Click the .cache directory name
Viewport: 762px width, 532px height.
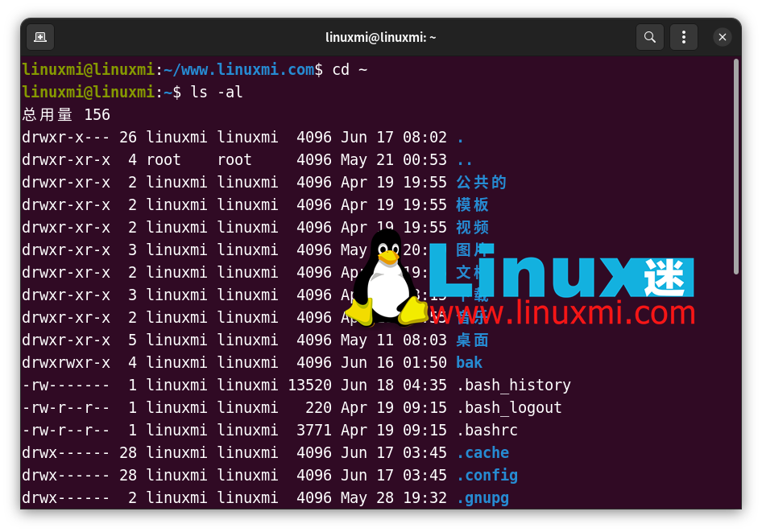click(x=483, y=452)
